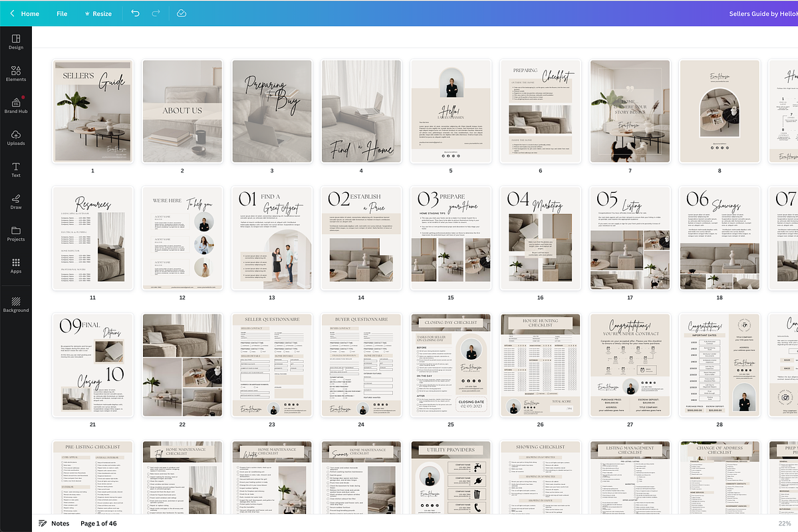Open the Notes panel
798x532 pixels.
54,523
